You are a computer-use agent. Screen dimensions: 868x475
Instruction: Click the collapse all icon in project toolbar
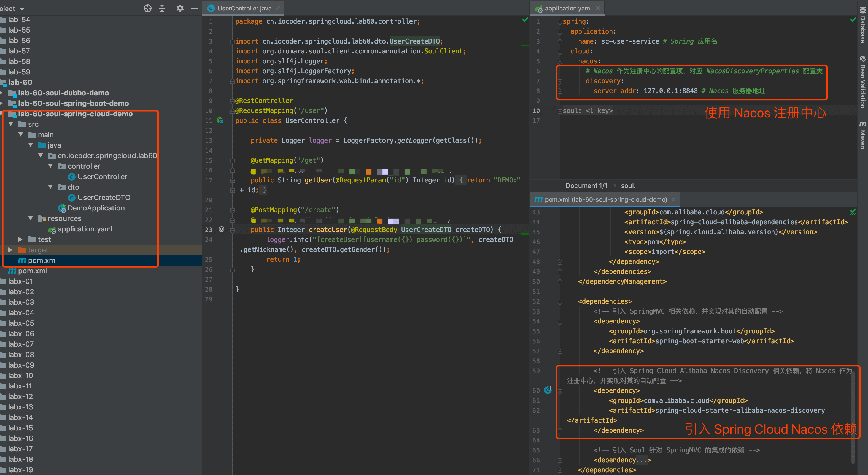click(162, 9)
